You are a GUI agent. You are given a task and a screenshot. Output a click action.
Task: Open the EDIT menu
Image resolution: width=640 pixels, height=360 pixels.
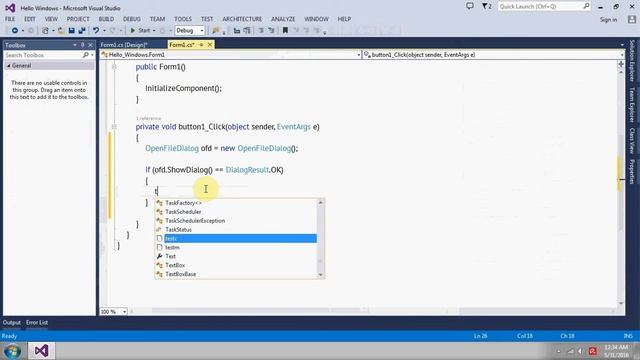tap(30, 19)
